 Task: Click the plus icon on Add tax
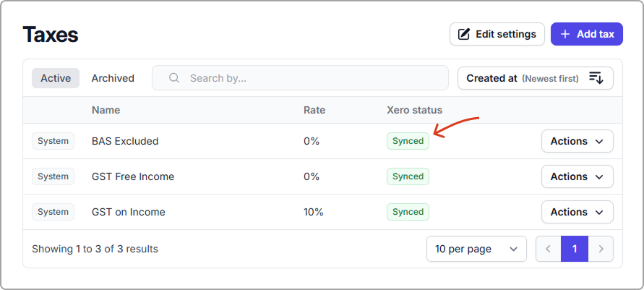565,34
